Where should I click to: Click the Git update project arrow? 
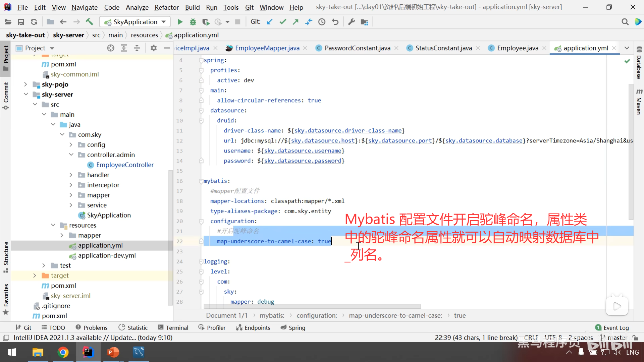(269, 22)
